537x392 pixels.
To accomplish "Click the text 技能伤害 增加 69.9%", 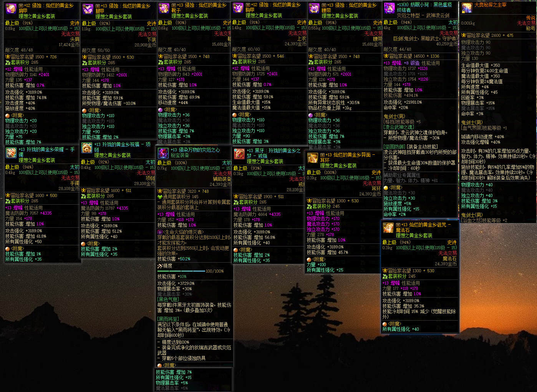I will (x=179, y=97).
